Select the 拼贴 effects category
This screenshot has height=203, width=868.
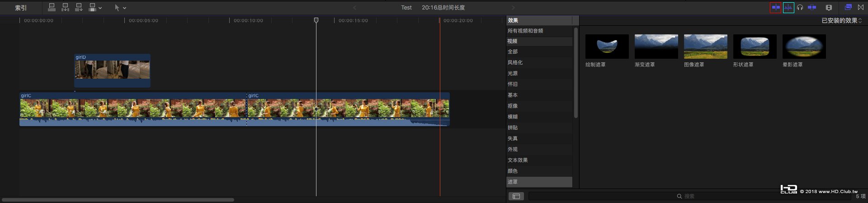[x=539, y=127]
